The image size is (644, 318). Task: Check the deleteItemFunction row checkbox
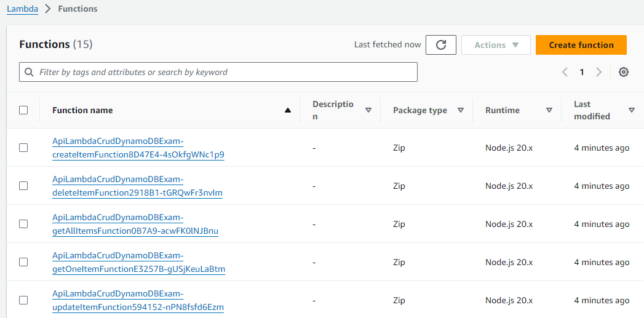(23, 186)
